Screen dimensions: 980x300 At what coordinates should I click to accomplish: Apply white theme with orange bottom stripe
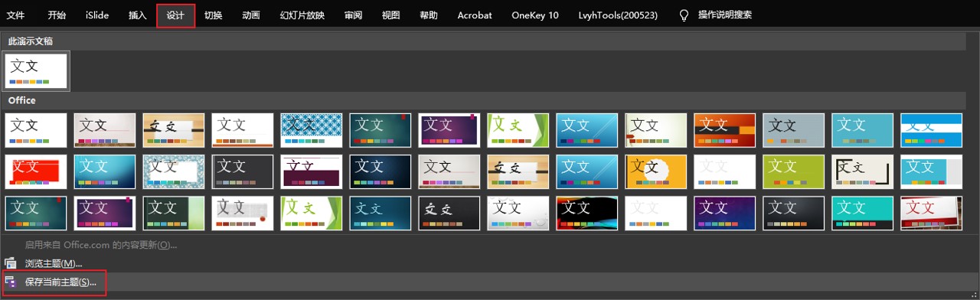click(243, 130)
